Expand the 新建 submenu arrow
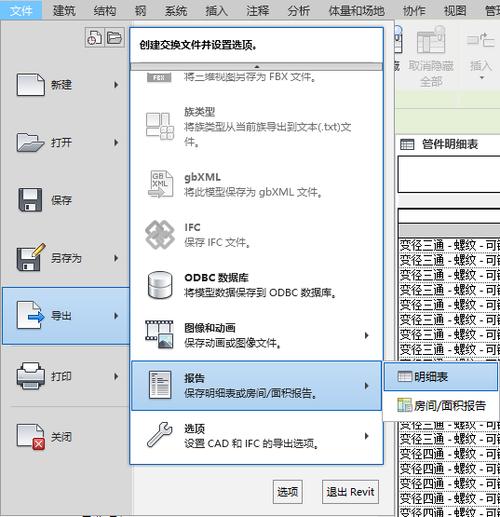The height and width of the screenshot is (517, 500). 116,85
